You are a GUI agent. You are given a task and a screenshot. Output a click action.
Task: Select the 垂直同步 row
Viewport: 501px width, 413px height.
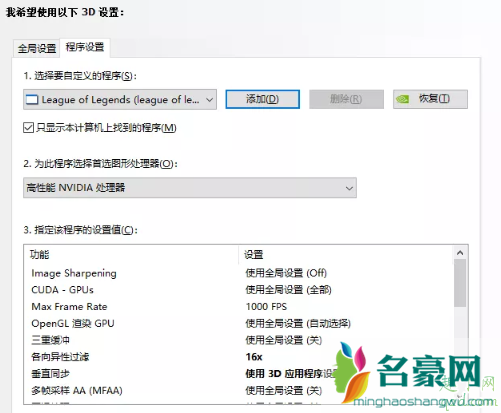(239, 374)
